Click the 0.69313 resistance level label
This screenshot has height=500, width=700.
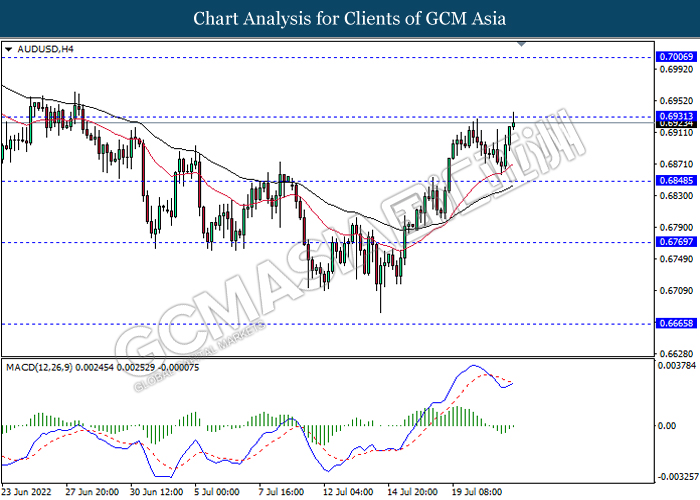(x=676, y=116)
